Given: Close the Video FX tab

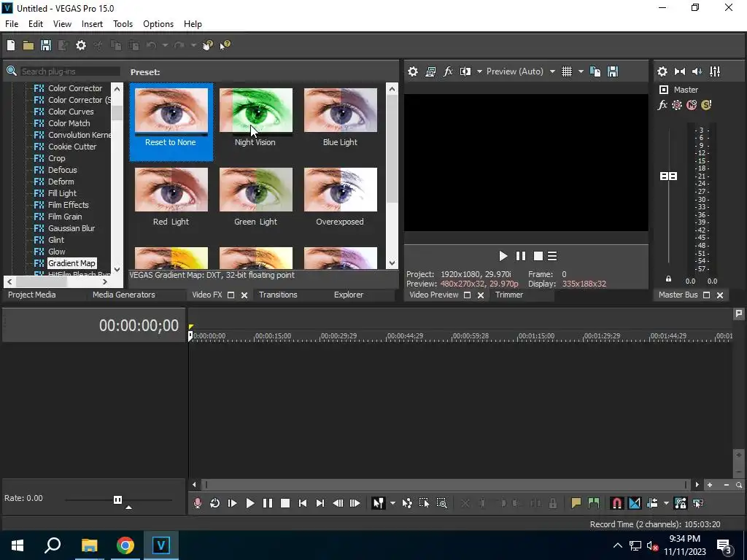Looking at the screenshot, I should point(244,295).
